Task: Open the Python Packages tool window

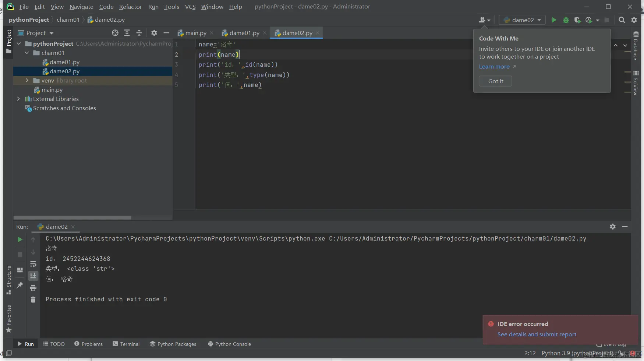Action: (173, 344)
